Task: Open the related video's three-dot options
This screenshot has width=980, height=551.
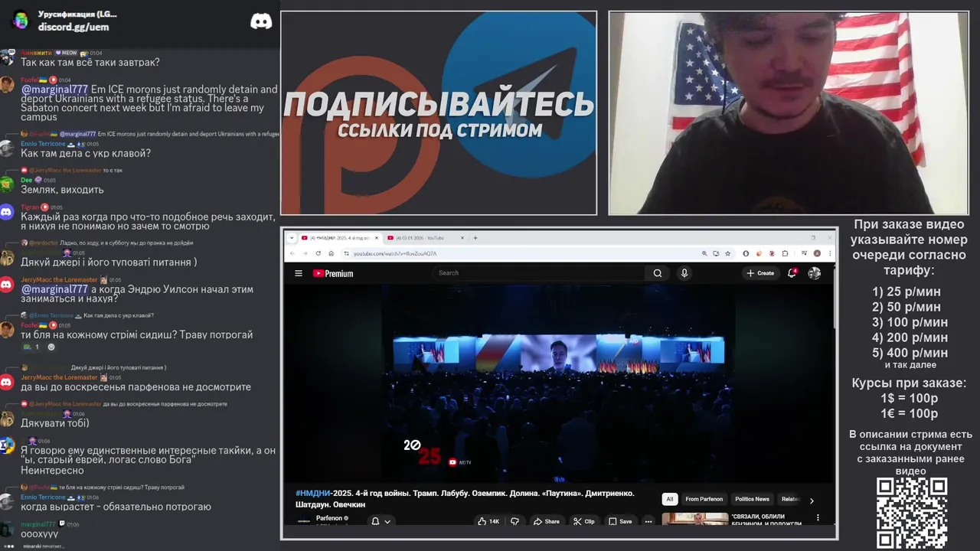Action: click(818, 518)
